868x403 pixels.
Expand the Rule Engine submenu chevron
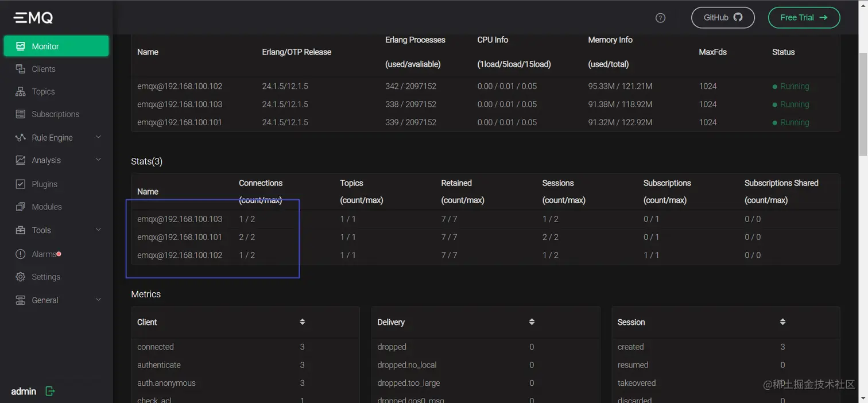click(98, 137)
